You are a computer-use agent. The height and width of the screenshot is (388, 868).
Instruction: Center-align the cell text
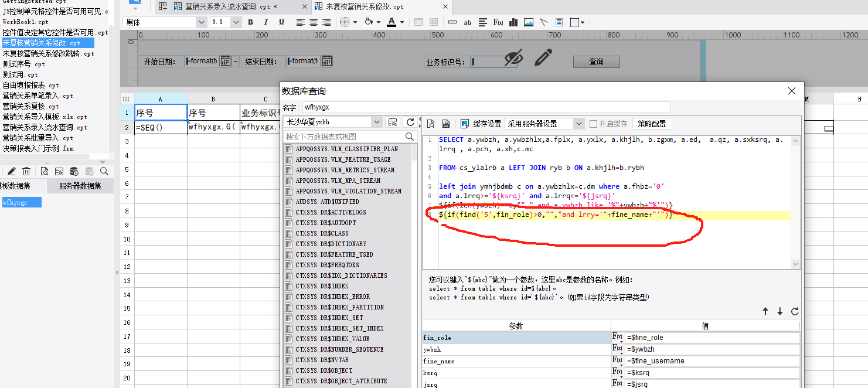314,22
